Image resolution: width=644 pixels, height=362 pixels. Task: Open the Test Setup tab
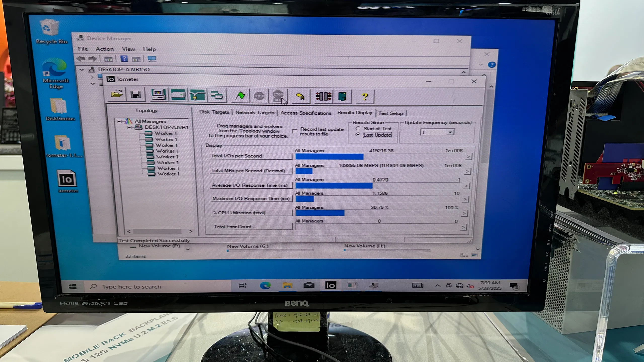coord(391,113)
